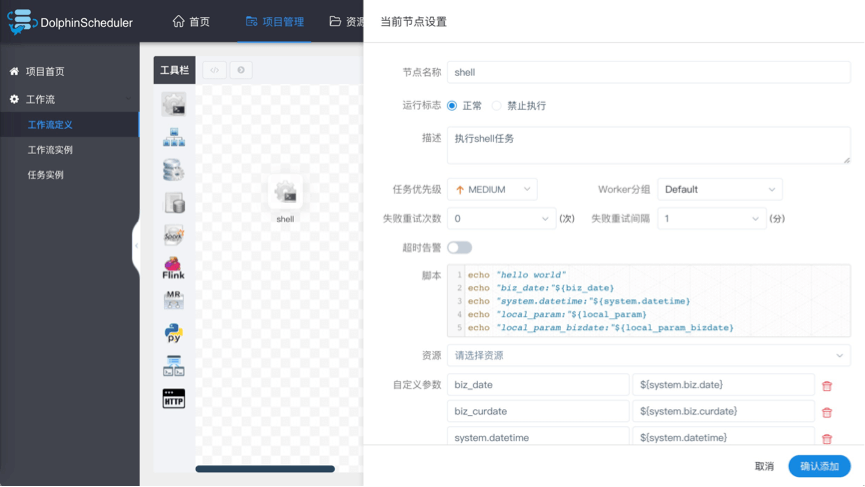
Task: Delete the biz_date custom parameter
Action: point(826,386)
